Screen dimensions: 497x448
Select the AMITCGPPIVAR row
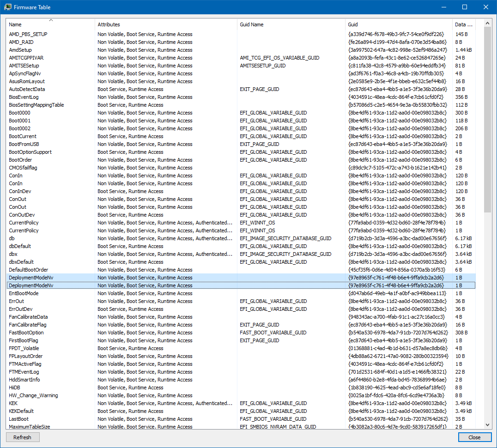coord(241,58)
